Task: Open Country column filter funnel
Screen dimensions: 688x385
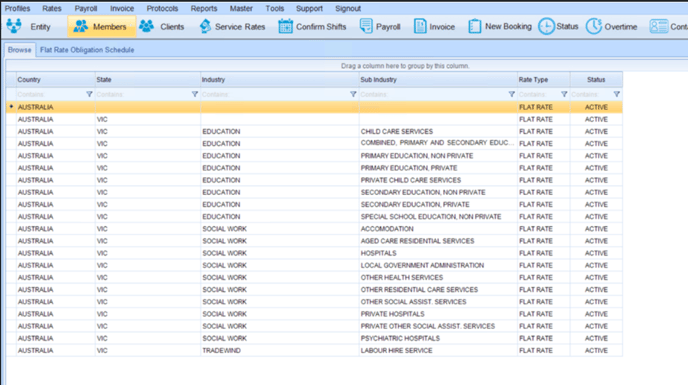Action: 89,94
